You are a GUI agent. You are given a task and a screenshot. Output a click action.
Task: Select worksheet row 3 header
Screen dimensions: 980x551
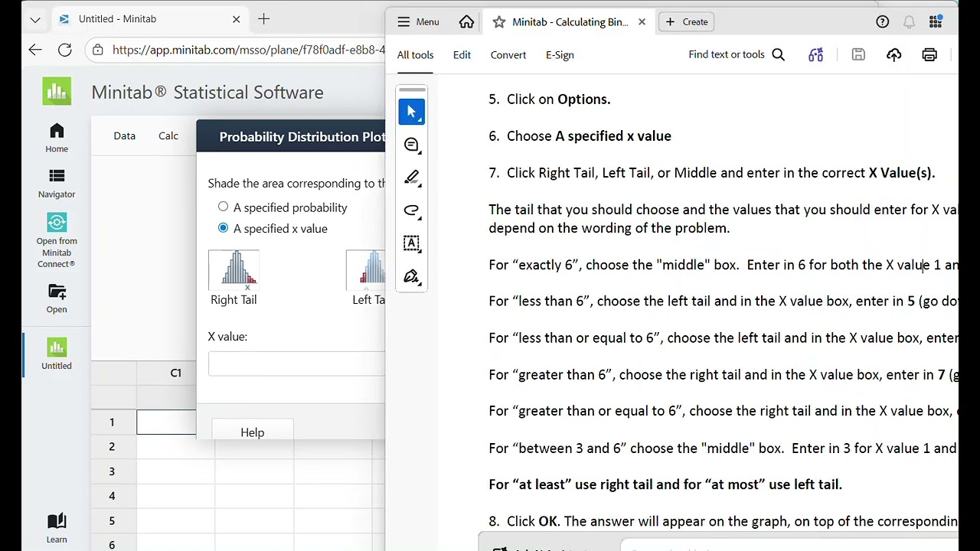[112, 471]
